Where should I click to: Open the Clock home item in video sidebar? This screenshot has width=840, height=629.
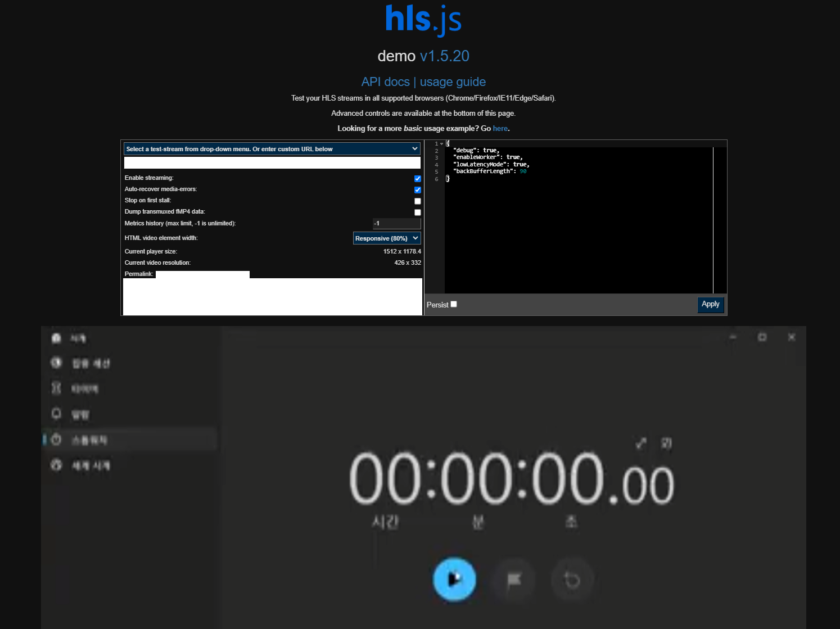click(69, 338)
